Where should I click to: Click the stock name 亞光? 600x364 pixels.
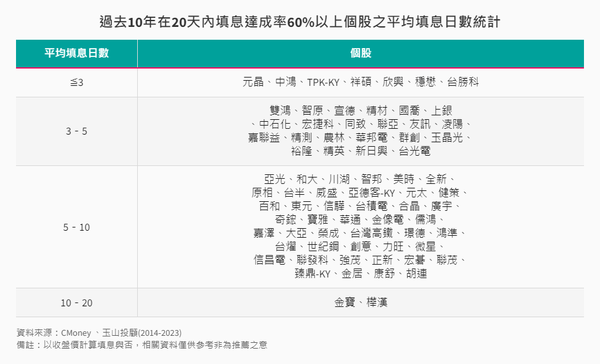point(274,179)
